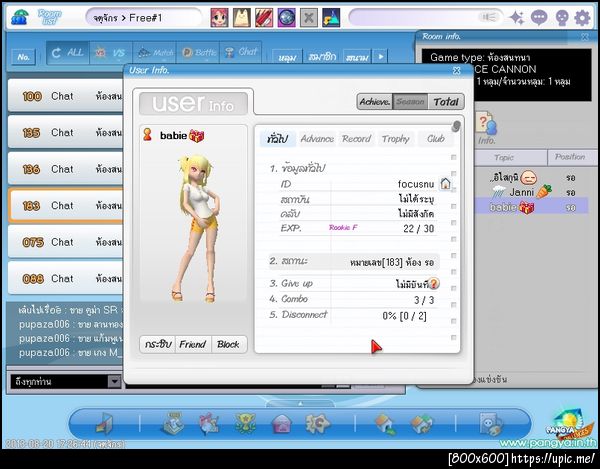Open the card with paint palette icon

[491, 424]
